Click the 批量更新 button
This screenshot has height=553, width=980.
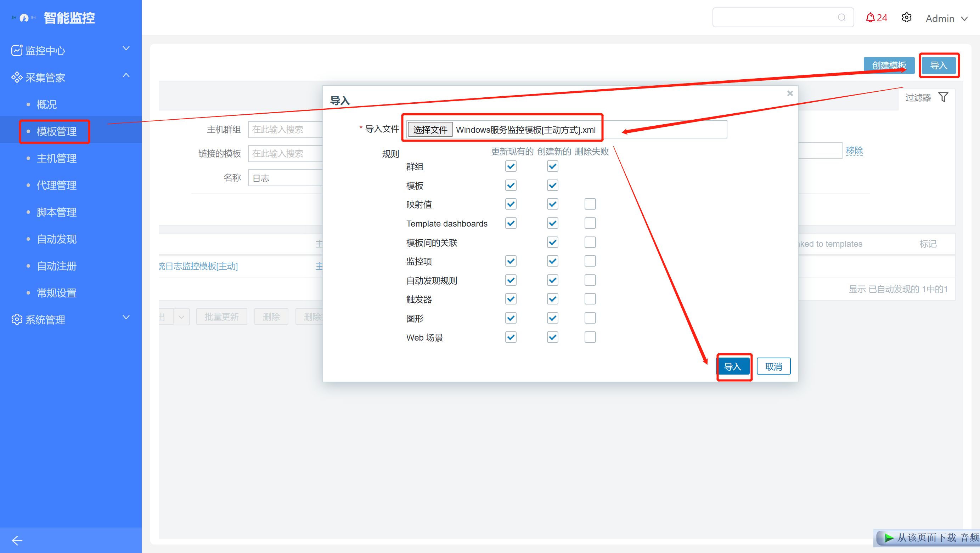[221, 317]
